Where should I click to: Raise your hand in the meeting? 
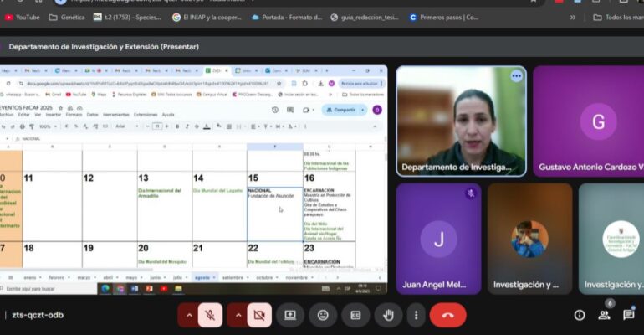click(388, 315)
